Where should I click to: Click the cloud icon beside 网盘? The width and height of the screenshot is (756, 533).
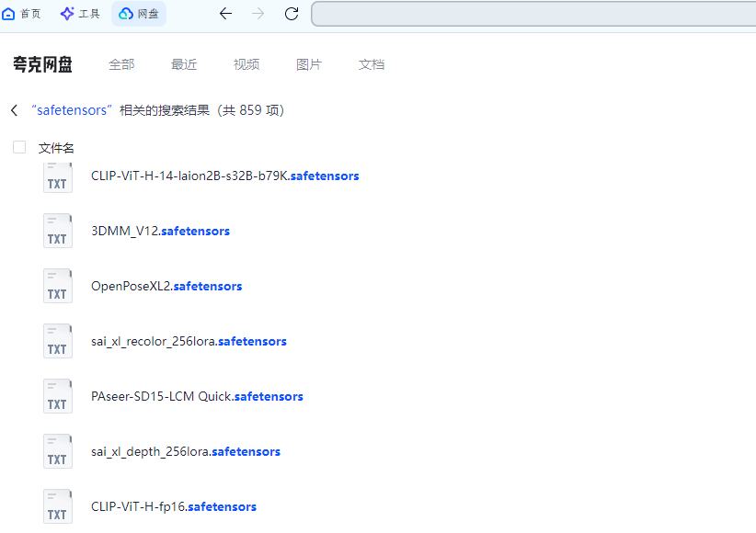pos(126,14)
